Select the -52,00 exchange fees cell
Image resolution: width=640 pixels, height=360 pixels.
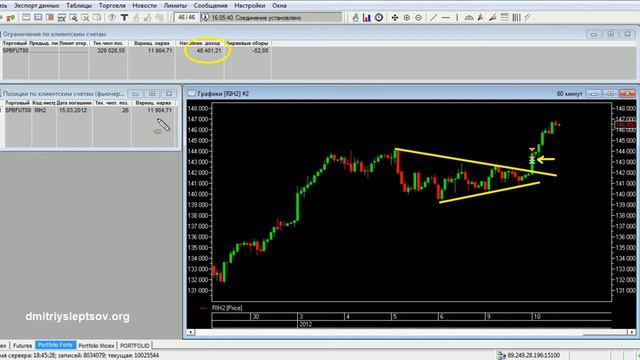(247, 51)
